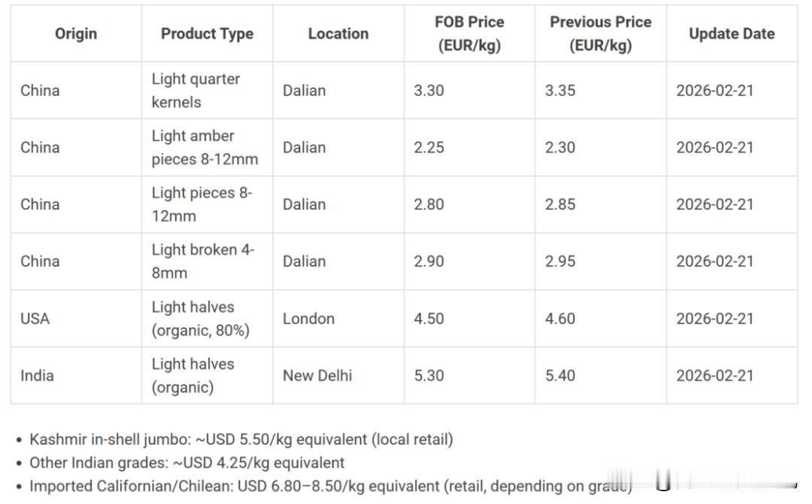This screenshot has height=504, width=812.
Task: Click the Location column header
Action: coord(338,34)
